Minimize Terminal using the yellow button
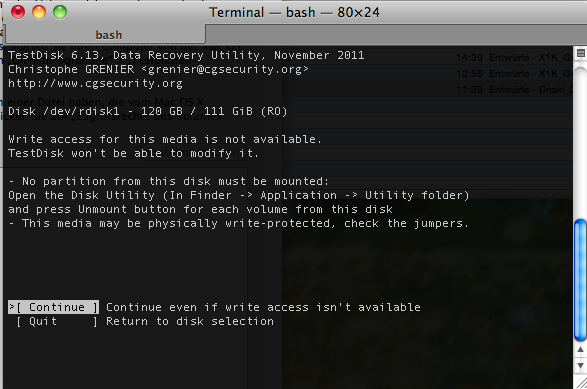The height and width of the screenshot is (389, 587). pos(39,12)
